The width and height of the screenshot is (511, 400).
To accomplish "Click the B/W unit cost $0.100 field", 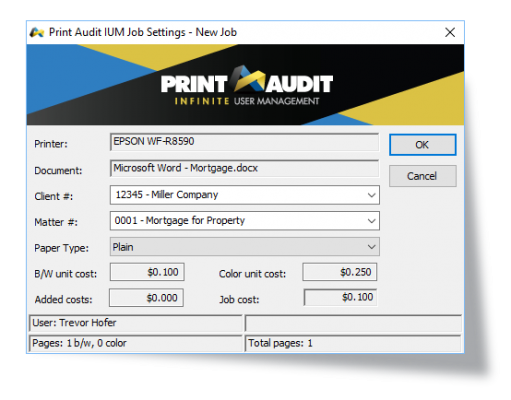I will 147,272.
